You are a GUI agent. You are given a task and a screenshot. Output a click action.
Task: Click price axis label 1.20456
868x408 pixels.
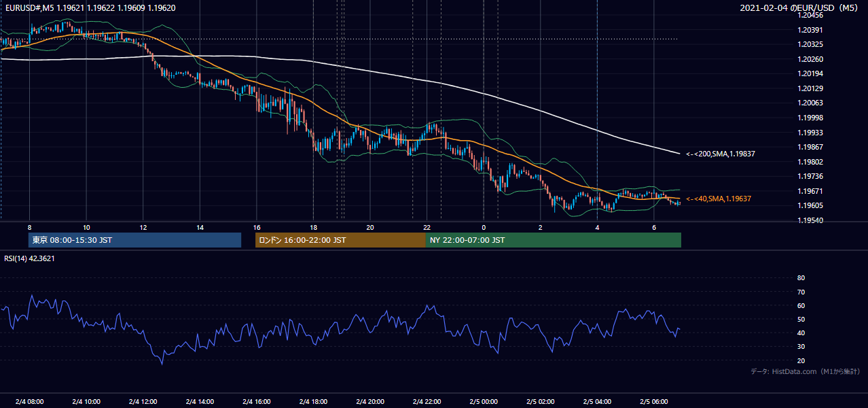(810, 15)
